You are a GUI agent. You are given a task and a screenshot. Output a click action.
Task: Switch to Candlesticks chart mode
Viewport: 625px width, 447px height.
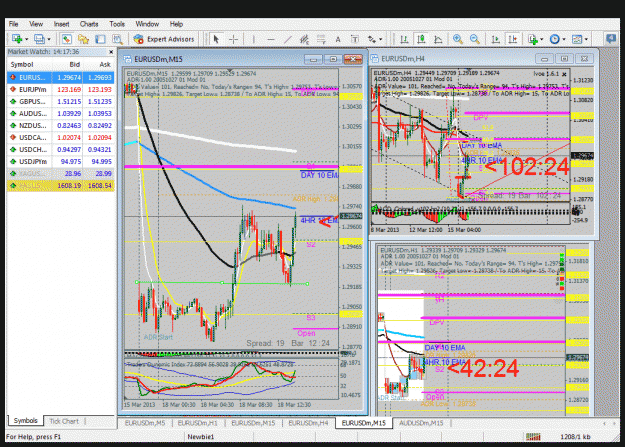point(421,39)
